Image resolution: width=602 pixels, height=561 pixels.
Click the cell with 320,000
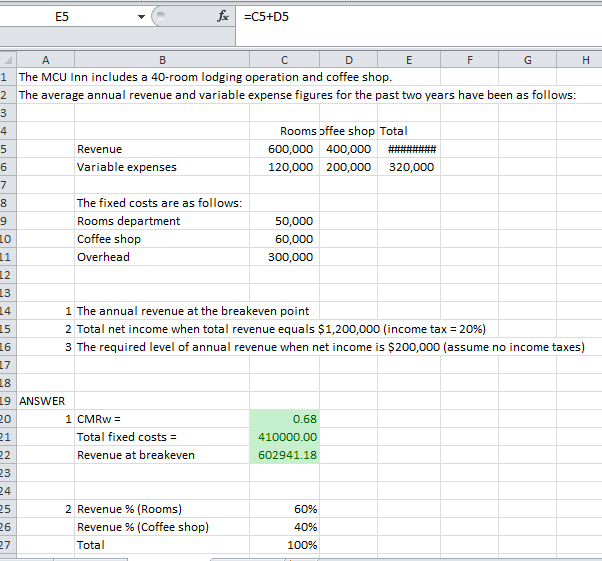click(x=409, y=167)
